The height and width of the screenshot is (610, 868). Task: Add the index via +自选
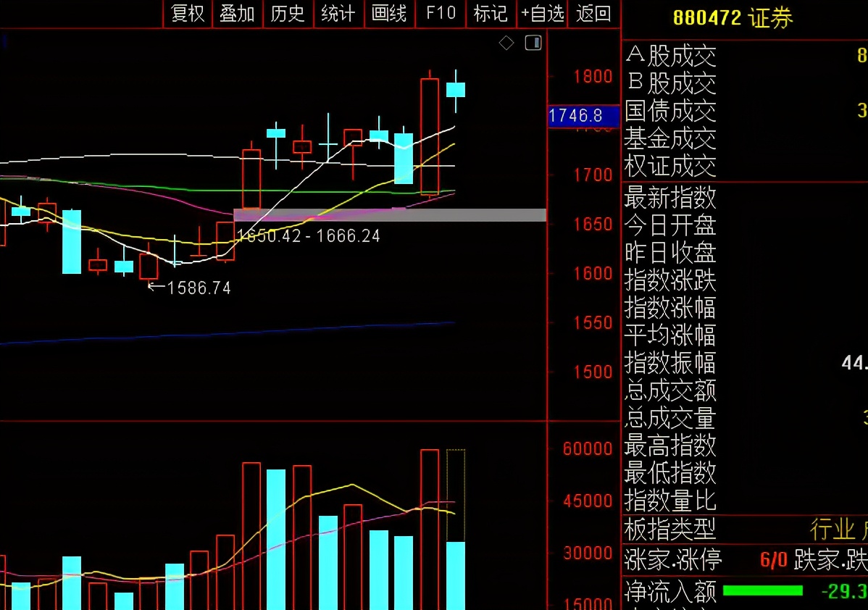[543, 13]
